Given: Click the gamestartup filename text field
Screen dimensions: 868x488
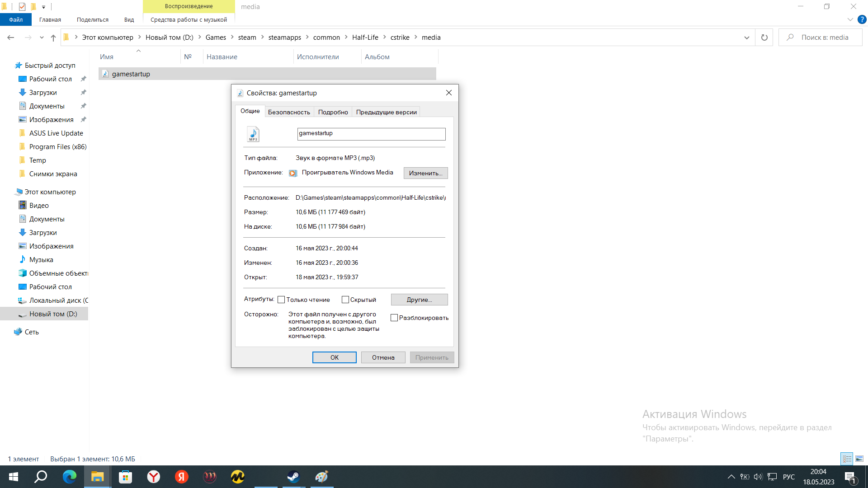Looking at the screenshot, I should point(371,134).
